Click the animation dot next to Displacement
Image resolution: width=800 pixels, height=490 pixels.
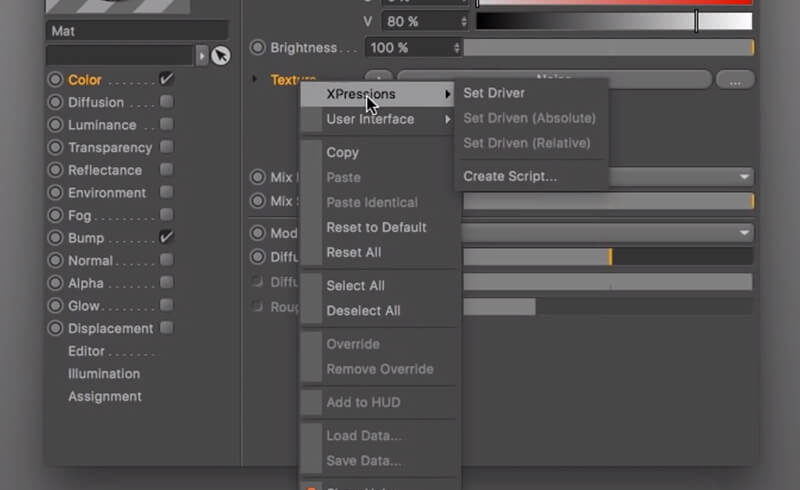click(55, 328)
